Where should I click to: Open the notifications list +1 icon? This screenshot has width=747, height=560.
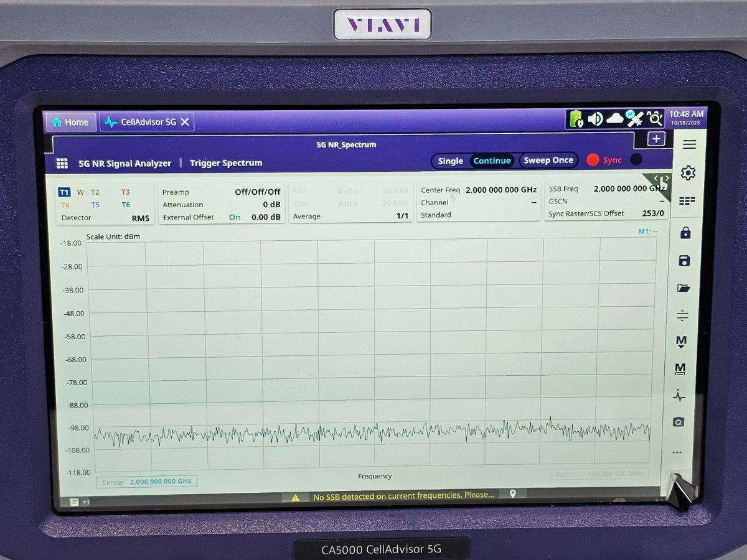[x=80, y=502]
